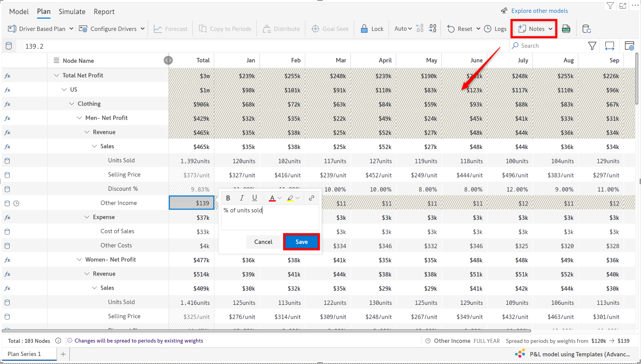
Task: Collapse the Total Net Profit node
Action: tap(56, 75)
